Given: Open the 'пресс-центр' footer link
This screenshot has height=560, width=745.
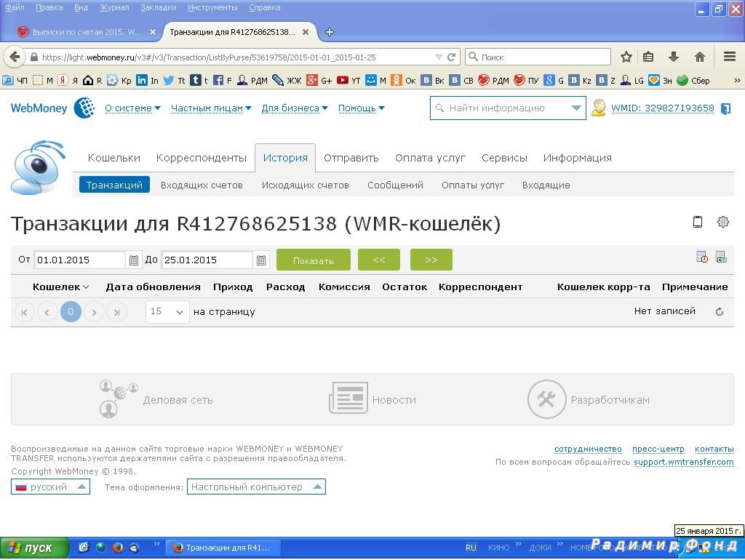Looking at the screenshot, I should [x=658, y=449].
